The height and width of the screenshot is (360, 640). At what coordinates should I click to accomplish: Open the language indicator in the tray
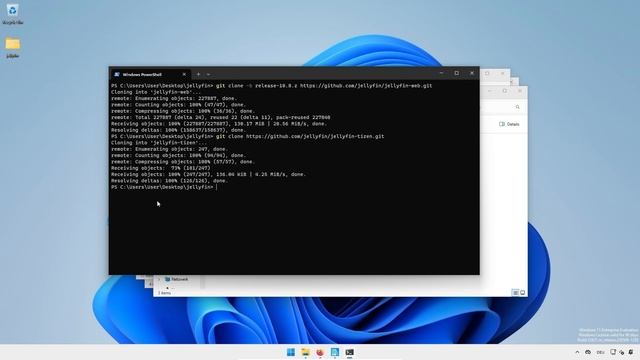click(600, 352)
